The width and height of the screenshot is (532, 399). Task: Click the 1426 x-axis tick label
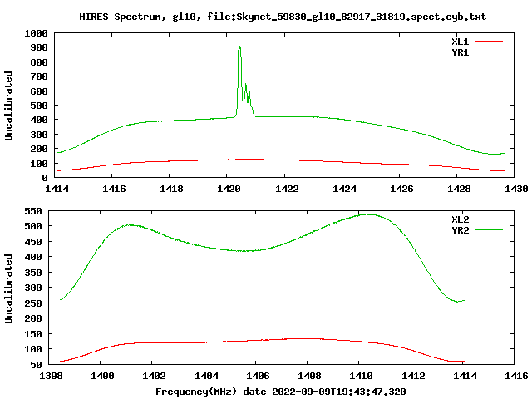pyautogui.click(x=401, y=189)
